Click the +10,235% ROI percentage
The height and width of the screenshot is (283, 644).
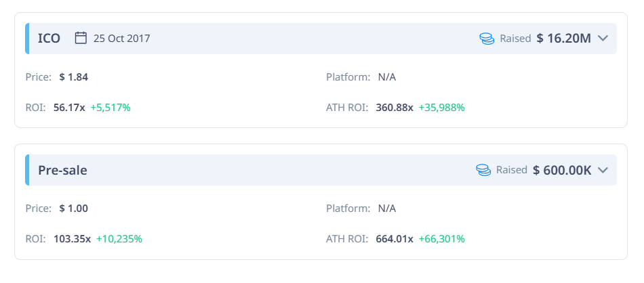(x=119, y=239)
